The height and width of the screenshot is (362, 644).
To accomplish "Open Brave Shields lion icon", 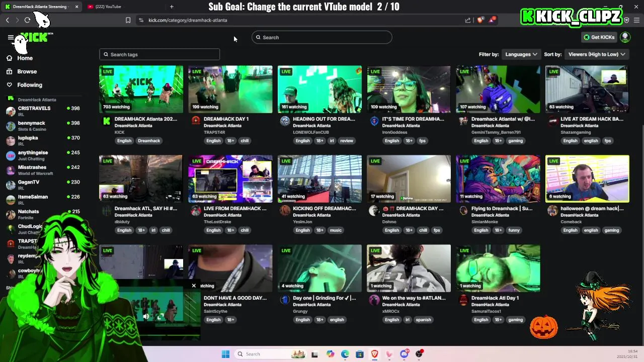I will (x=480, y=20).
